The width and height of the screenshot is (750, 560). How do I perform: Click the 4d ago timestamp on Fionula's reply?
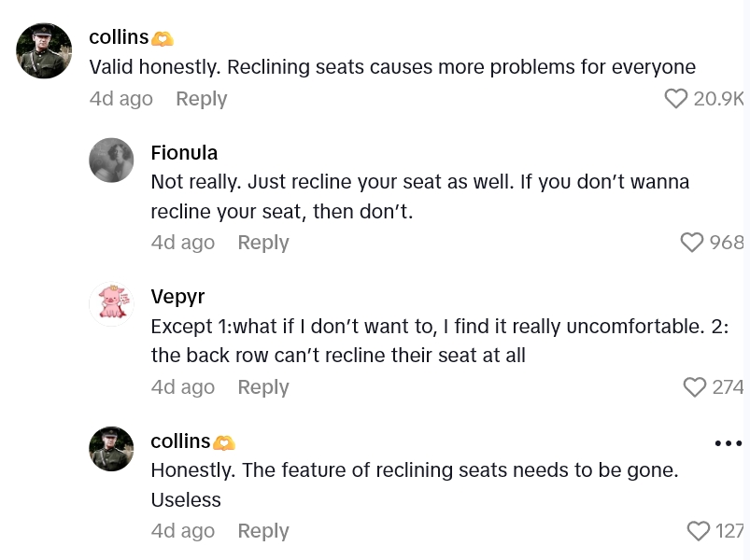click(x=182, y=243)
